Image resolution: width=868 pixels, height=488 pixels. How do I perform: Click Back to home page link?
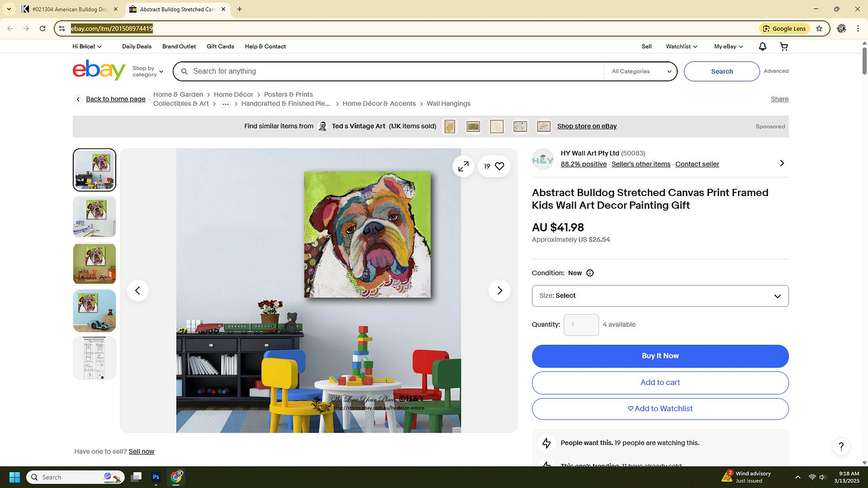click(116, 99)
